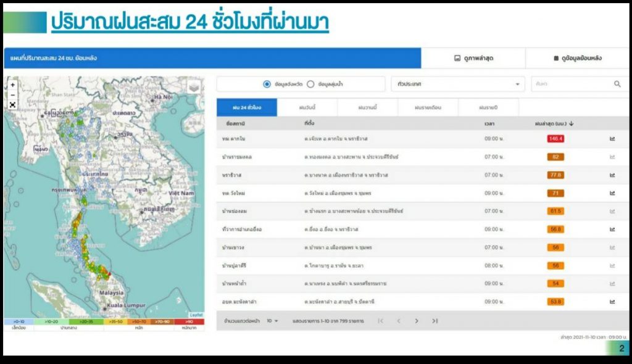Jump to the last table page
This screenshot has height=364, width=632.
(x=435, y=321)
